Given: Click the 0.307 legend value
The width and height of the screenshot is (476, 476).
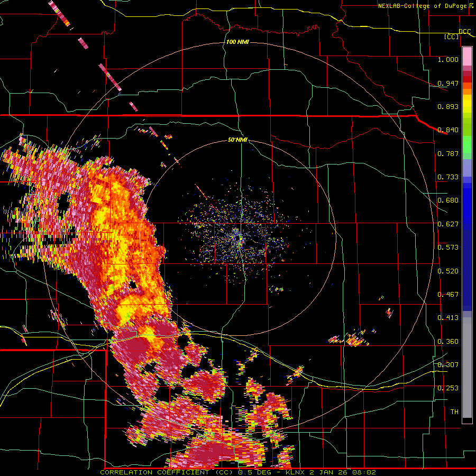Looking at the screenshot, I should (448, 364).
